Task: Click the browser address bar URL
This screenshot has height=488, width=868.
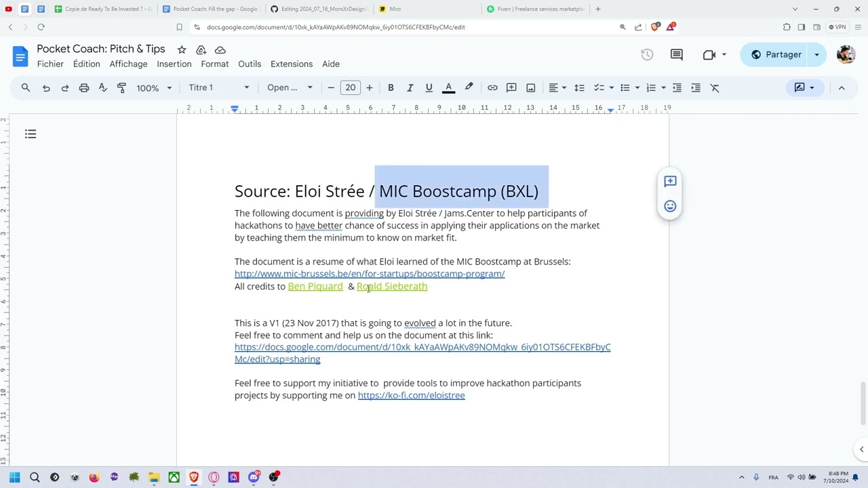Action: tap(336, 27)
